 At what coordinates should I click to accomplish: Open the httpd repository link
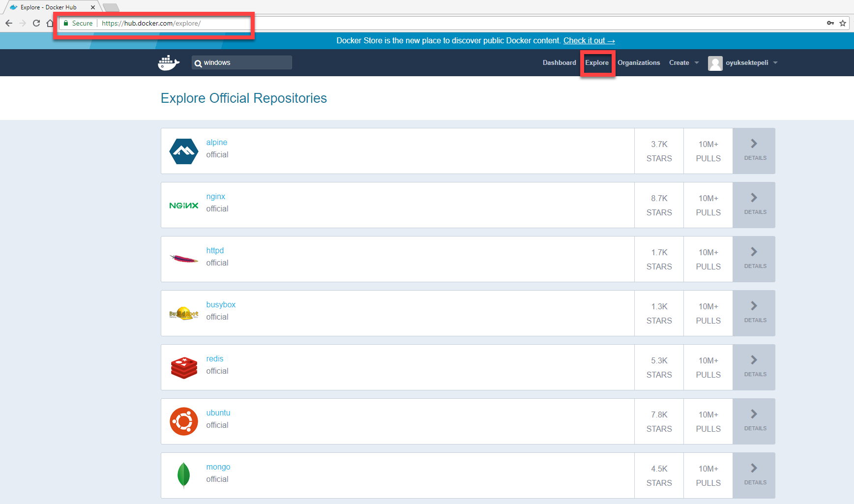point(215,251)
